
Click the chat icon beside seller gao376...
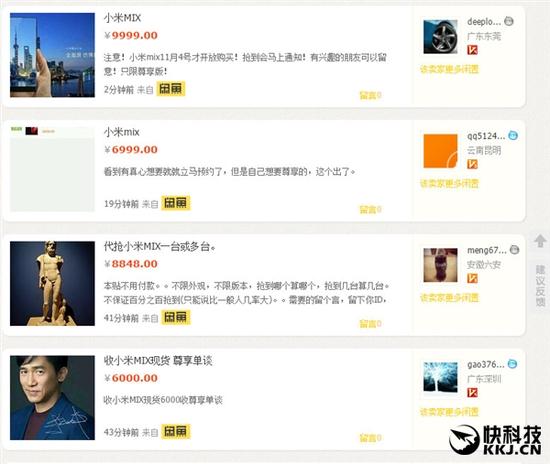point(512,364)
